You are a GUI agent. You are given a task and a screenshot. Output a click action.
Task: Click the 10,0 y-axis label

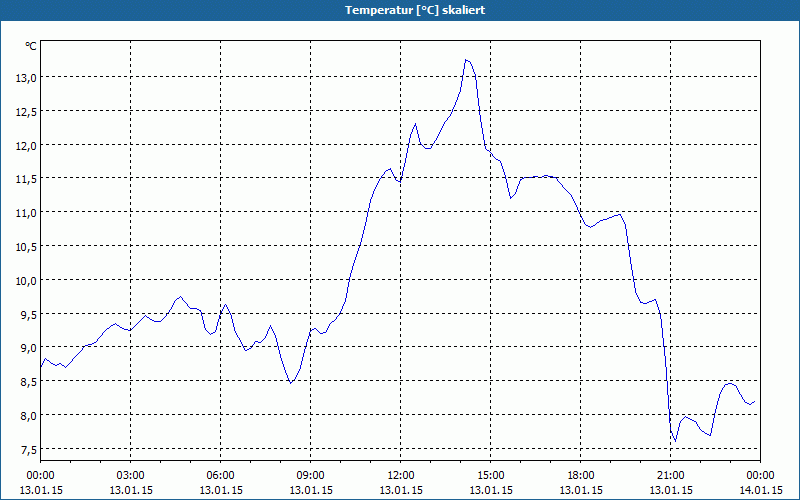[x=26, y=281]
